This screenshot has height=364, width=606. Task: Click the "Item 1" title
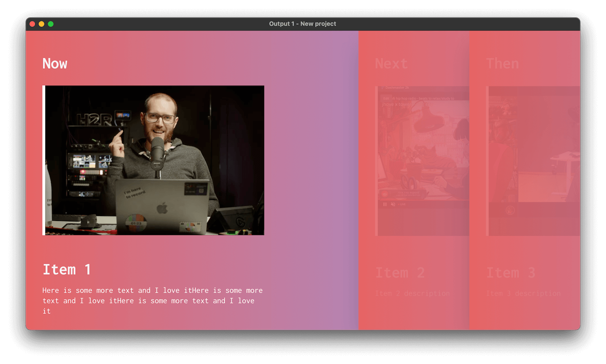click(67, 269)
